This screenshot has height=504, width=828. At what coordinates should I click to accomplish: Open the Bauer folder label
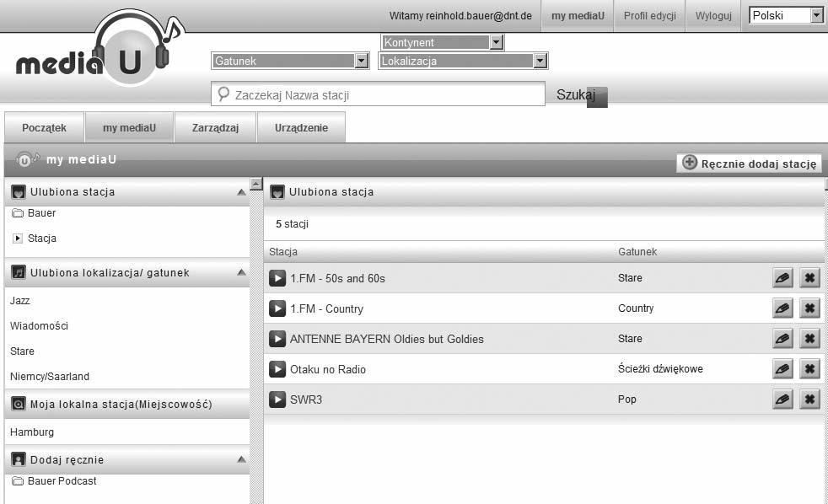41,213
